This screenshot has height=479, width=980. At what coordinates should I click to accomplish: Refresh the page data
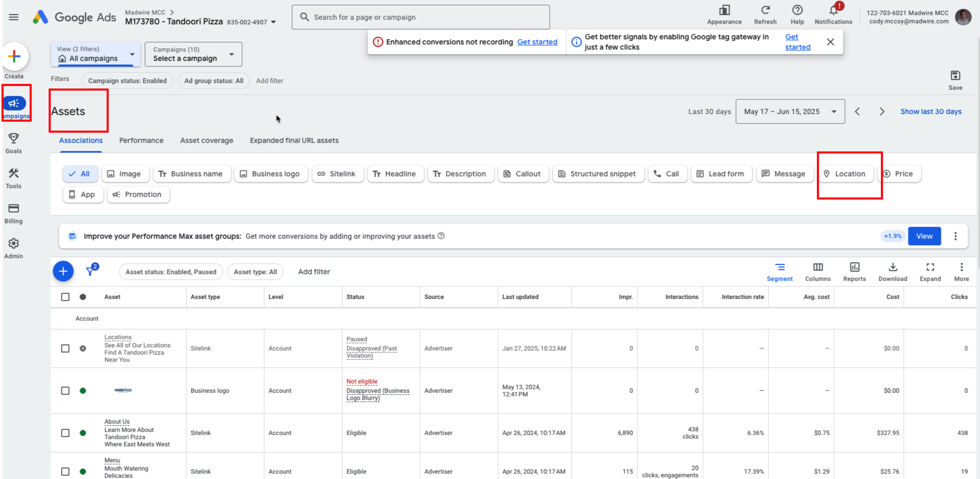pos(765,14)
